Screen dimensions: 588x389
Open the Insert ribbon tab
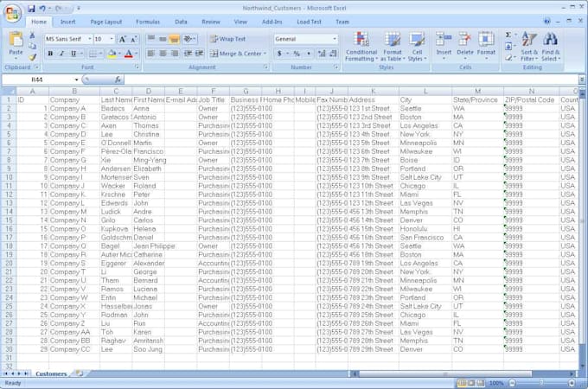tap(67, 22)
